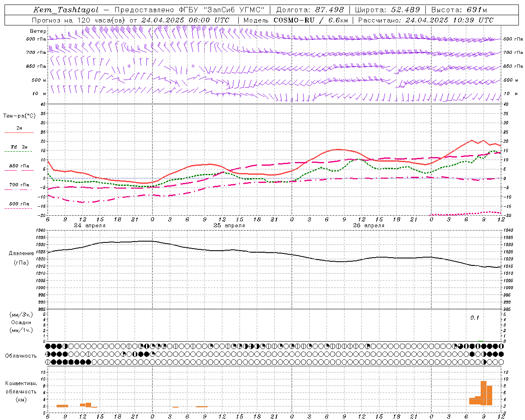525x420 pixels.
Task: Click the date label 24 апреля
Action: [89, 226]
